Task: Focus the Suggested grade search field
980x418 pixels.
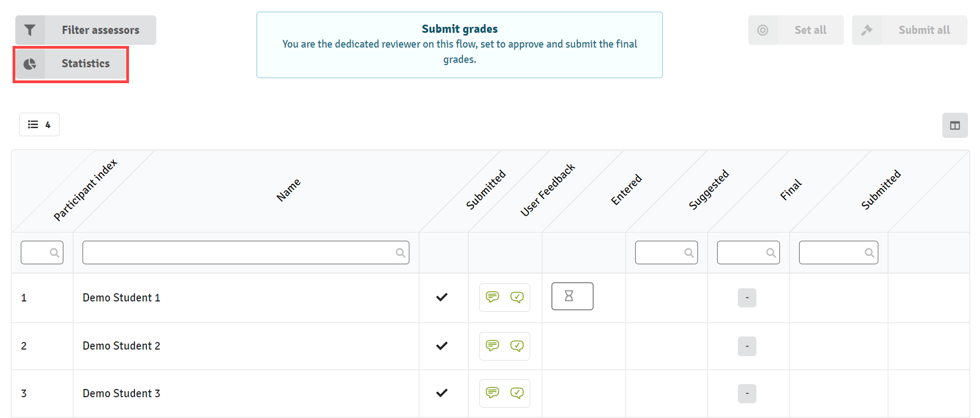Action: click(666, 252)
